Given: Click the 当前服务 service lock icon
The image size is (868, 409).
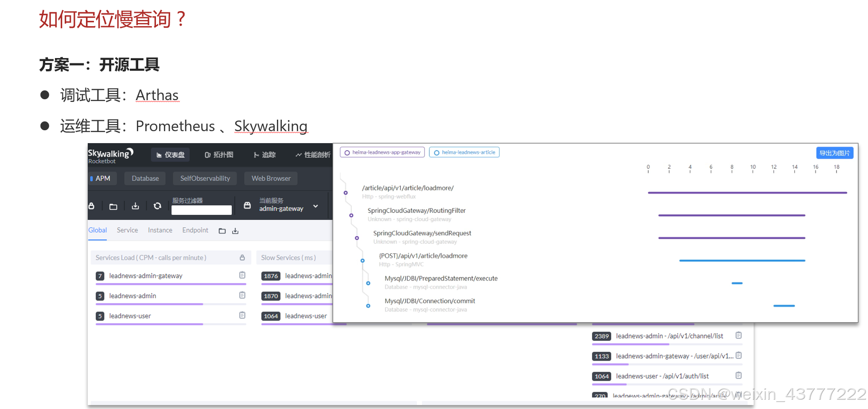Looking at the screenshot, I should point(247,205).
